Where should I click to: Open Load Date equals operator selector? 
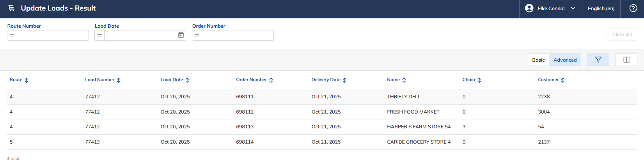(99, 35)
